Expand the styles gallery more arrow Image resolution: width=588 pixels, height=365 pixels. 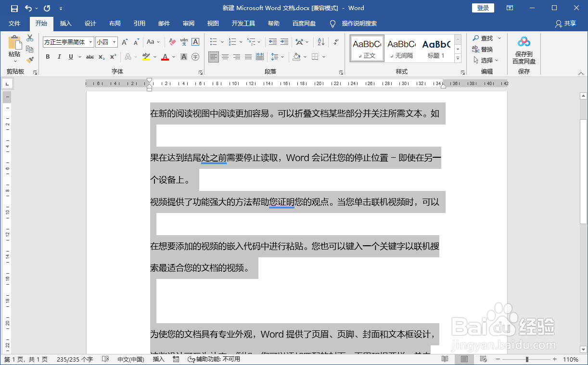(x=458, y=59)
